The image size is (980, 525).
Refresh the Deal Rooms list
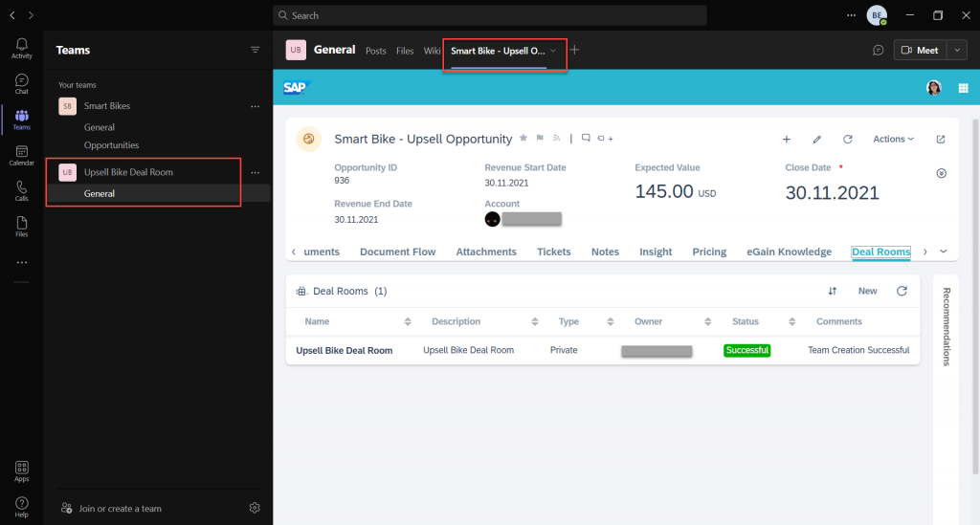(x=902, y=291)
